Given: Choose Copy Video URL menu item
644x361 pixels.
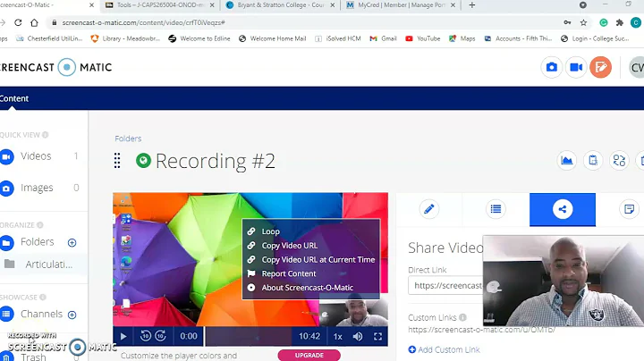Looking at the screenshot, I should pyautogui.click(x=289, y=246).
